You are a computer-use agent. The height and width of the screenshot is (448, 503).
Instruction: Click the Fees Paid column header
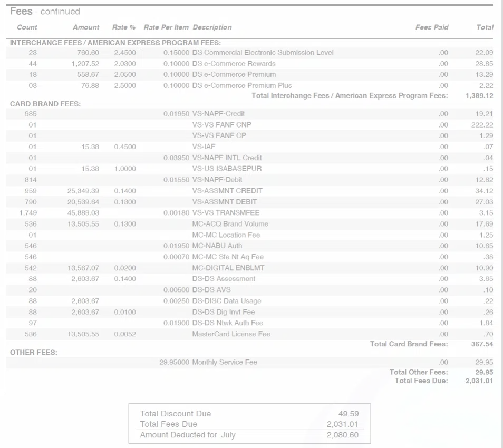tap(431, 27)
